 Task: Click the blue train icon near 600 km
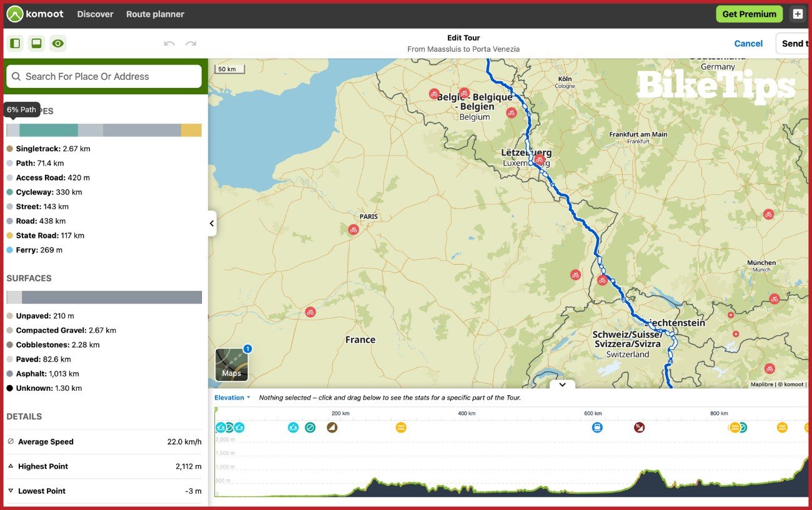pos(597,428)
